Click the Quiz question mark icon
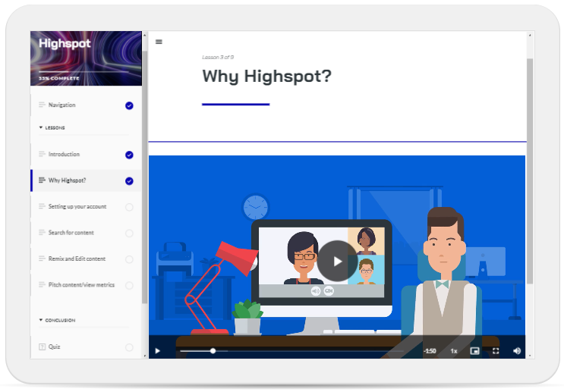Viewport: 564px width, 392px height. tap(42, 347)
